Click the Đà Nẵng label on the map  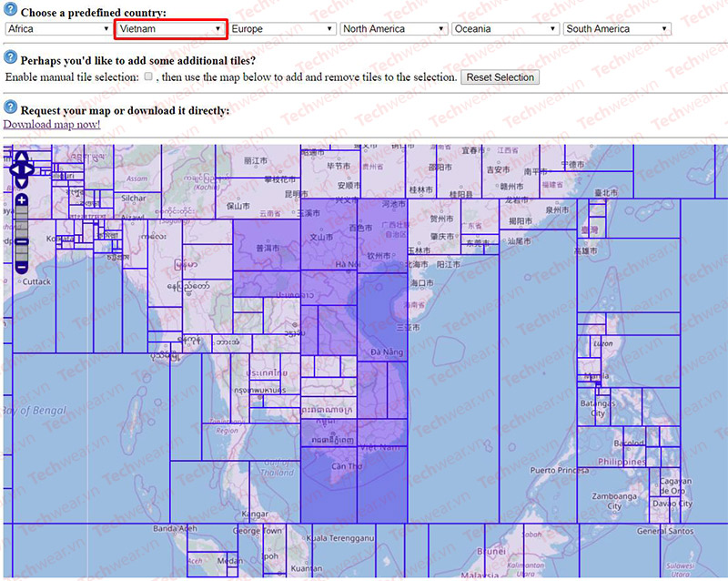pyautogui.click(x=386, y=352)
